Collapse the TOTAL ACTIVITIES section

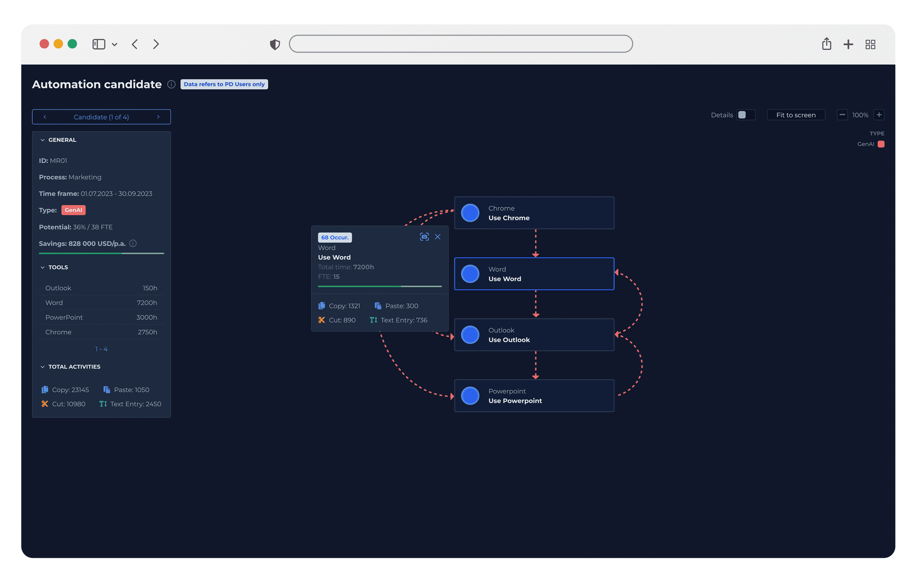[43, 367]
